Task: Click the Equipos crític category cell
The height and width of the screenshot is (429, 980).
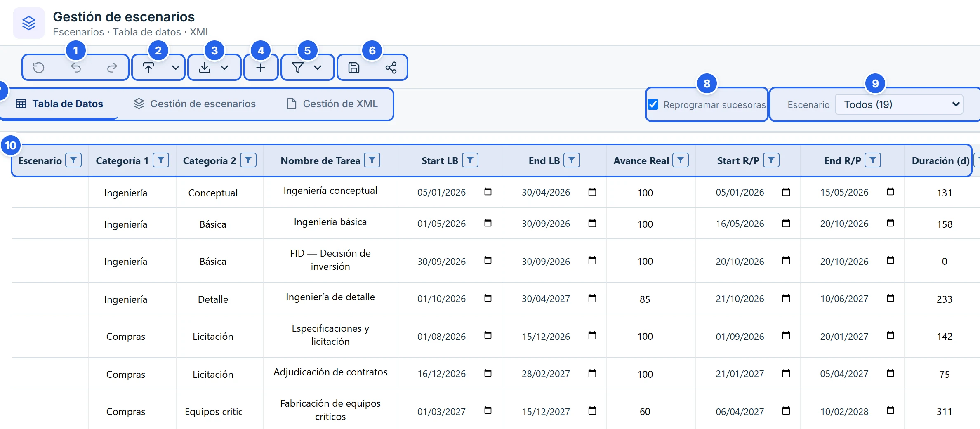Action: pos(213,412)
